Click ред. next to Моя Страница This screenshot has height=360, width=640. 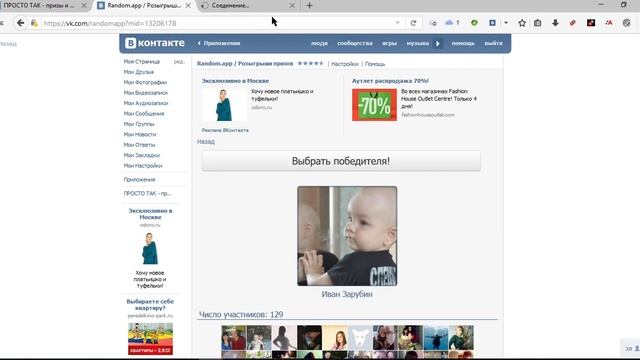179,62
